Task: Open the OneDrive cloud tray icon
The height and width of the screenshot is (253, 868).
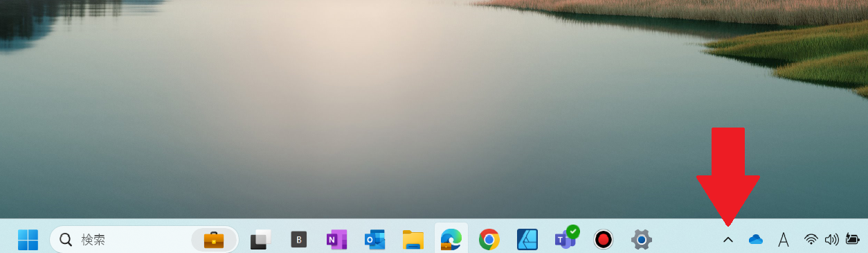Action: (755, 240)
